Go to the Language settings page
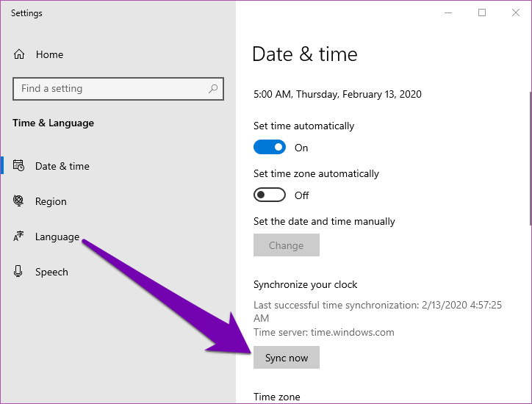 click(57, 237)
